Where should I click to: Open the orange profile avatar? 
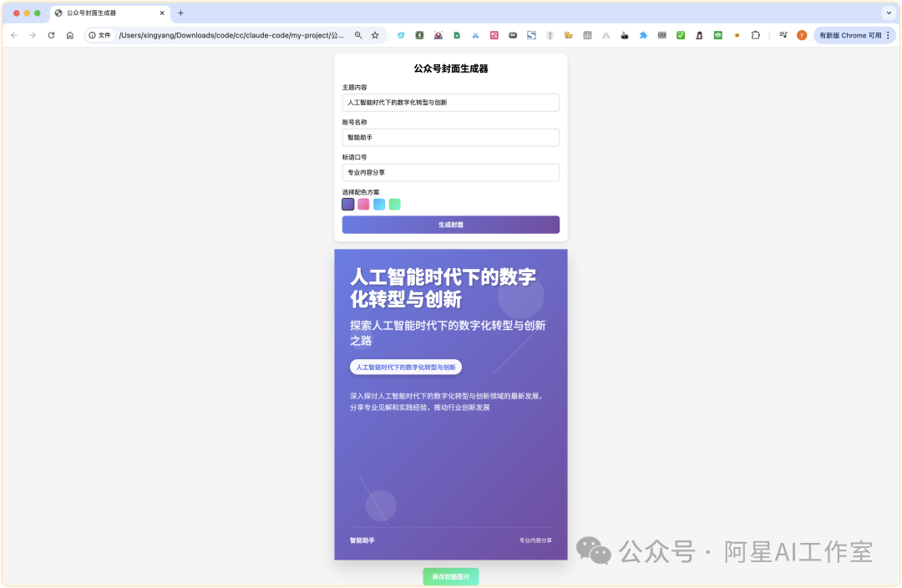coord(802,35)
